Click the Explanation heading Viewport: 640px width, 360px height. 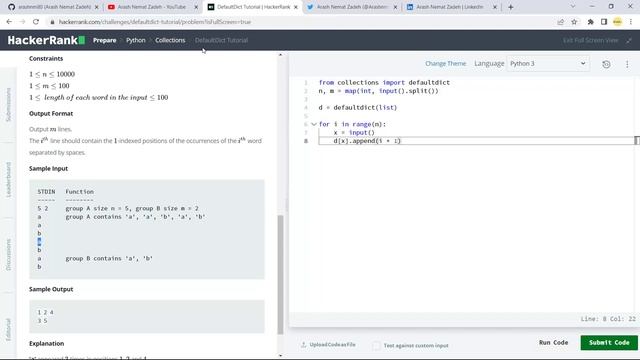(47, 344)
